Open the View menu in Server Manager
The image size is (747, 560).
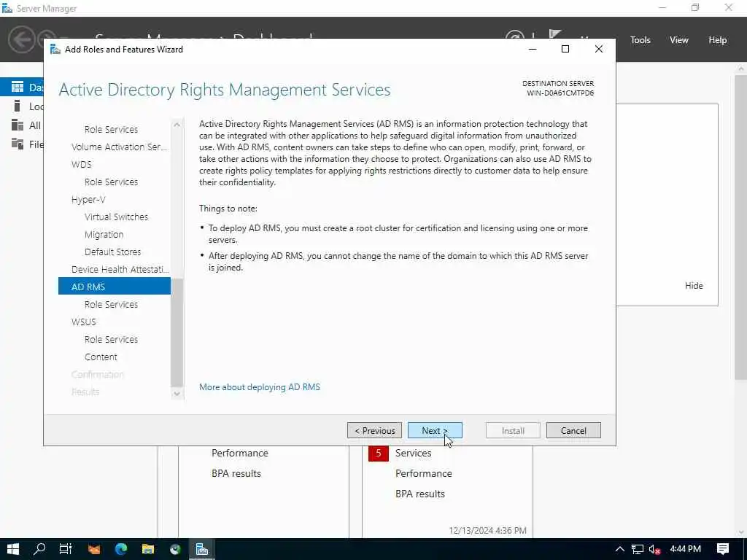679,40
